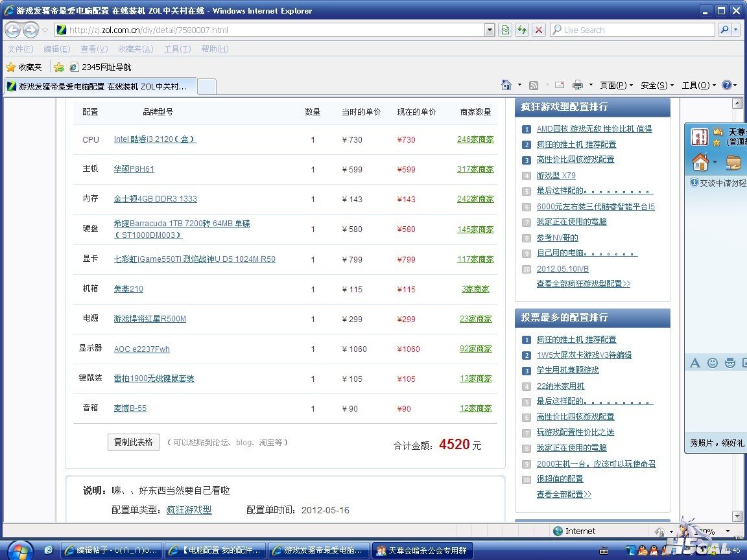Open the 文件(F) menu
Screen dimensions: 747x560
click(x=21, y=49)
